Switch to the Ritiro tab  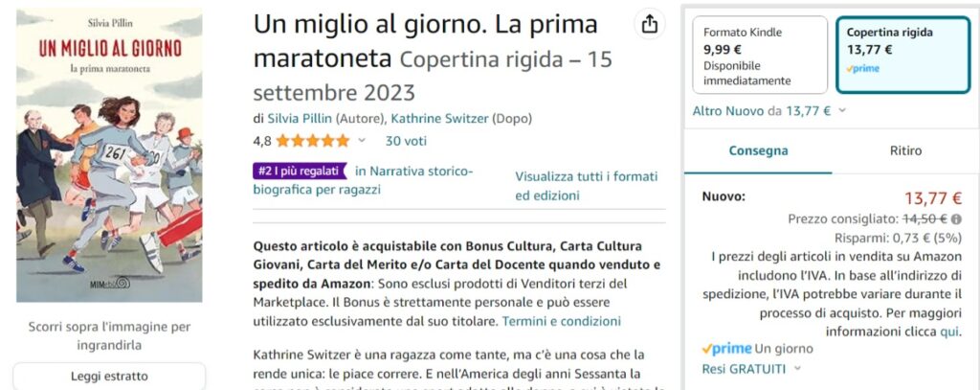(905, 150)
